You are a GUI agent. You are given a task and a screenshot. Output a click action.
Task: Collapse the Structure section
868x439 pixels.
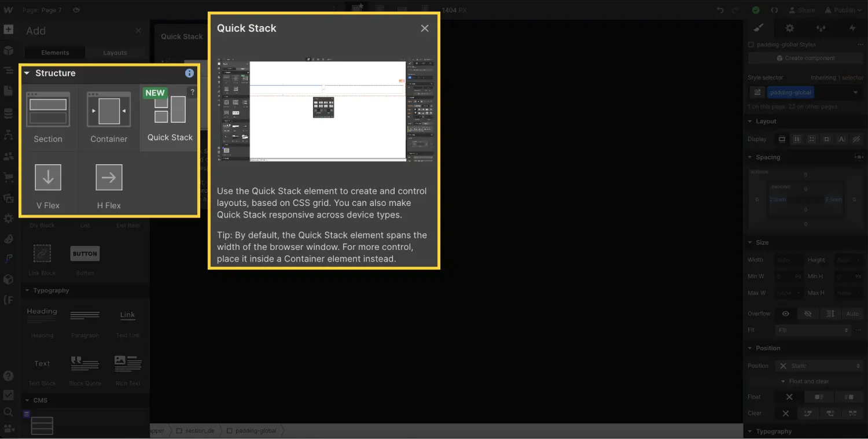(27, 73)
